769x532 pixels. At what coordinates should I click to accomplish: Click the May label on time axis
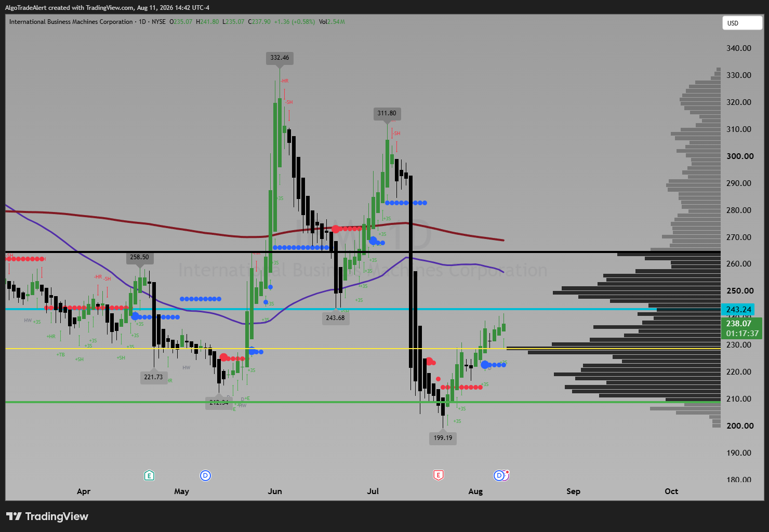tap(182, 491)
